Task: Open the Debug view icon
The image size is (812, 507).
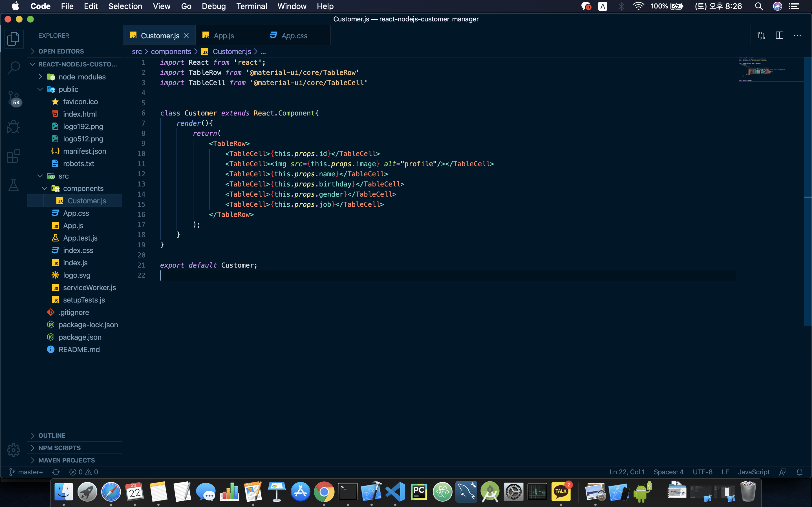Action: pos(14,127)
